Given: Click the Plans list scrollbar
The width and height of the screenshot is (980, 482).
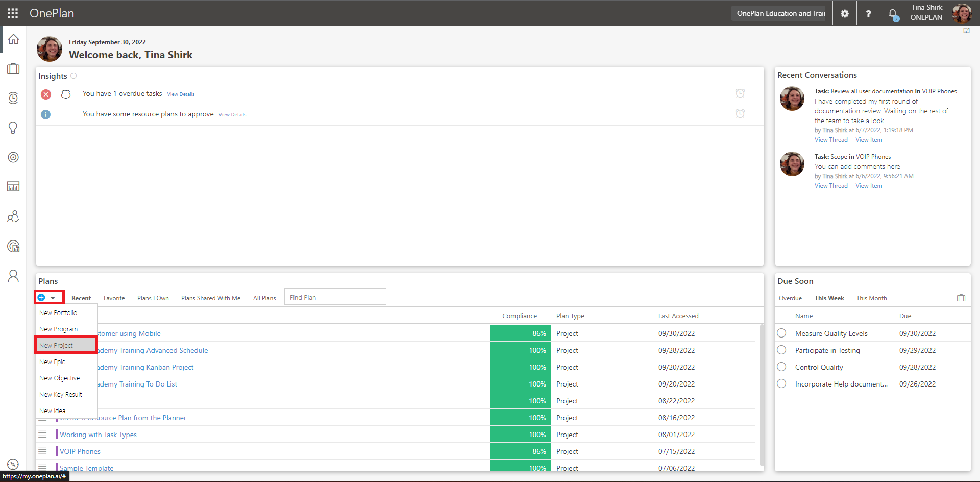Looking at the screenshot, I should coord(762,395).
